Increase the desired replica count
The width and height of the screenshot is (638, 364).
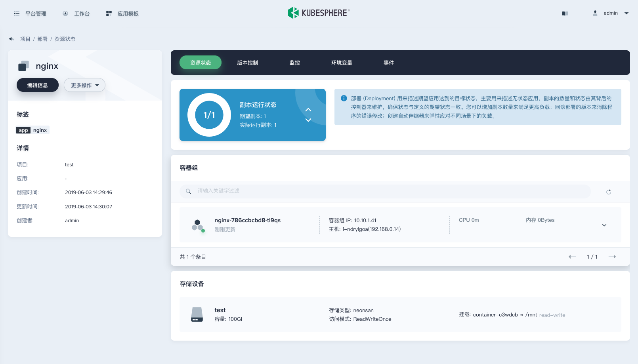click(308, 110)
